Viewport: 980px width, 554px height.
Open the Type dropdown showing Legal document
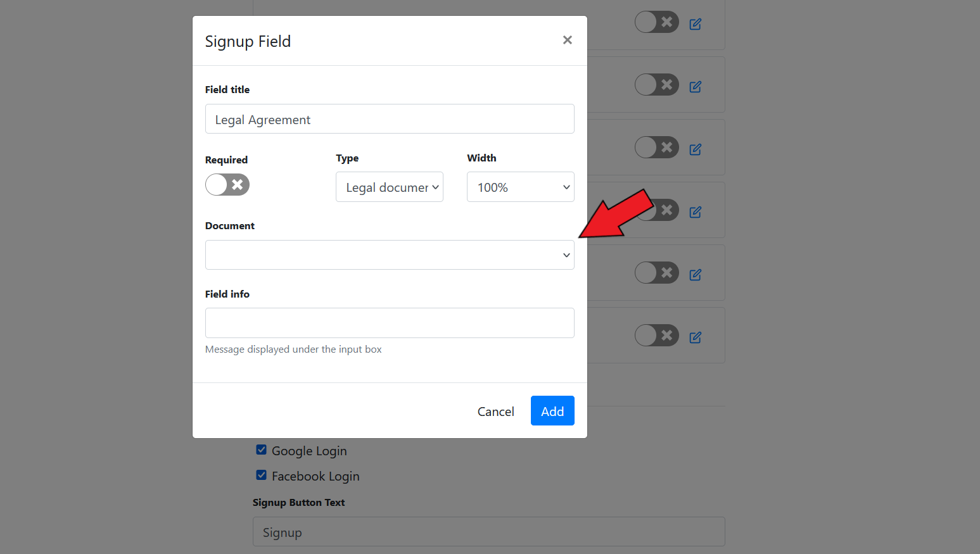tap(389, 187)
